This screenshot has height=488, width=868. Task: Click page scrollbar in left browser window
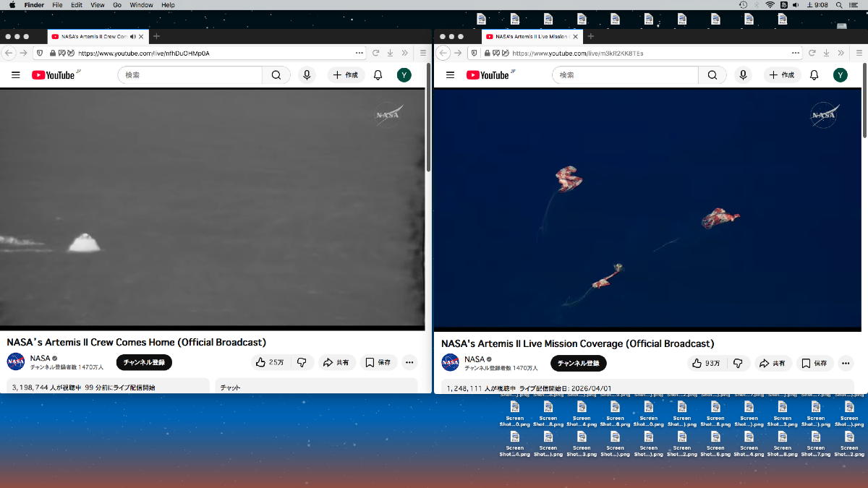[x=428, y=116]
